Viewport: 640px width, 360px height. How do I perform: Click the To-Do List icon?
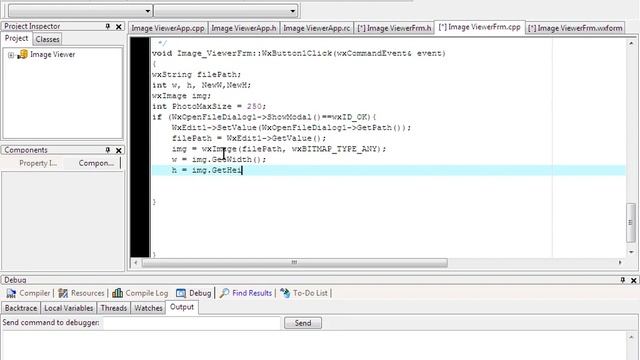(x=285, y=293)
